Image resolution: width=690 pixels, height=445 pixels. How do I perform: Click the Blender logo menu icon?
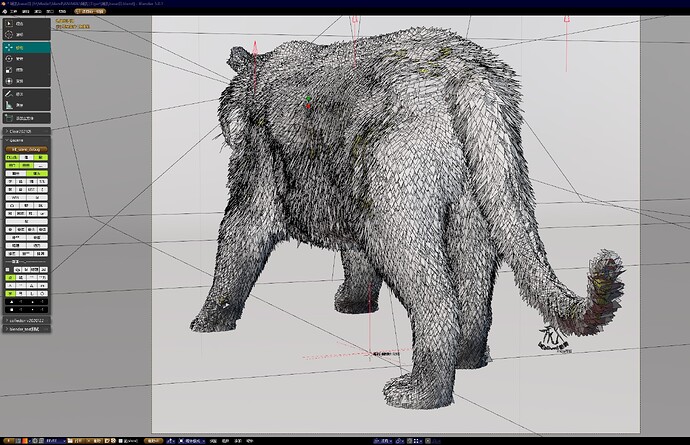[5, 11]
